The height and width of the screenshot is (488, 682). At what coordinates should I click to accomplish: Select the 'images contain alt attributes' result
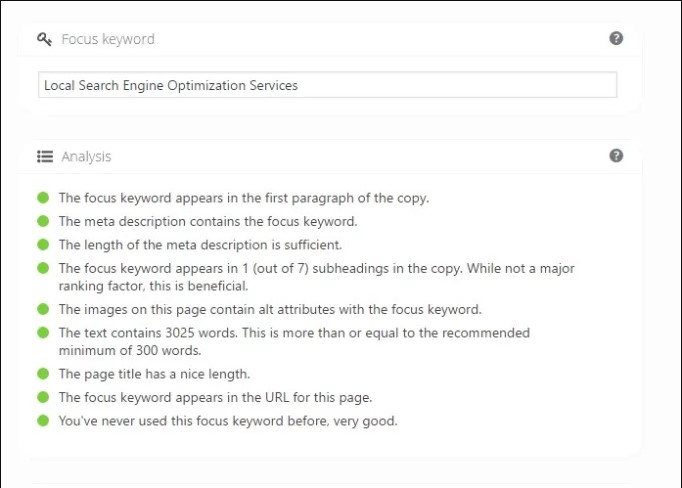tap(269, 309)
